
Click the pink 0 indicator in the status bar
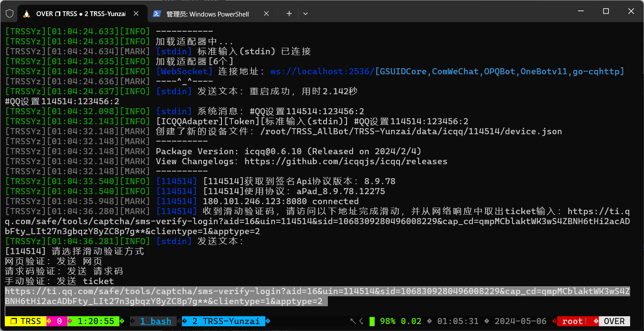[x=59, y=321]
